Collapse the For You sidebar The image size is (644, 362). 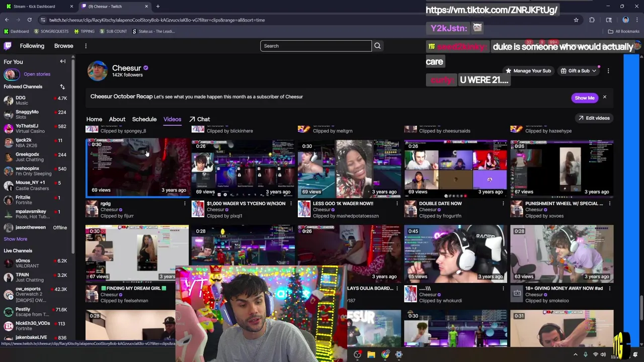(x=63, y=61)
